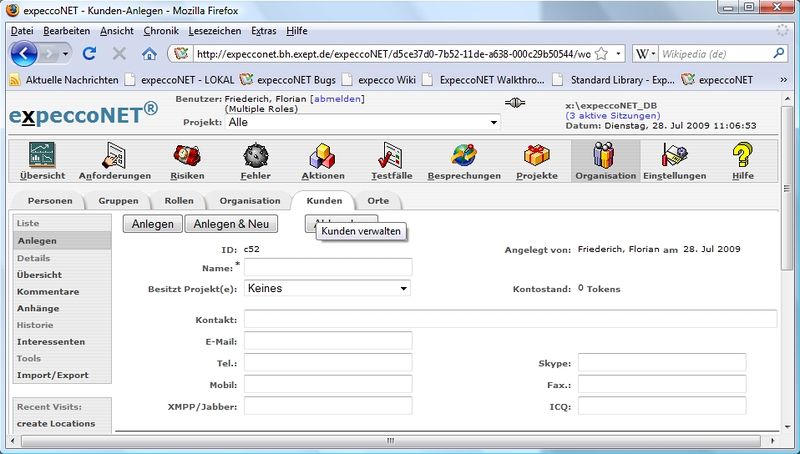Open the Besitzt Projekt(e) Keines dropdown
Screen dimensions: 800x454
coord(327,288)
